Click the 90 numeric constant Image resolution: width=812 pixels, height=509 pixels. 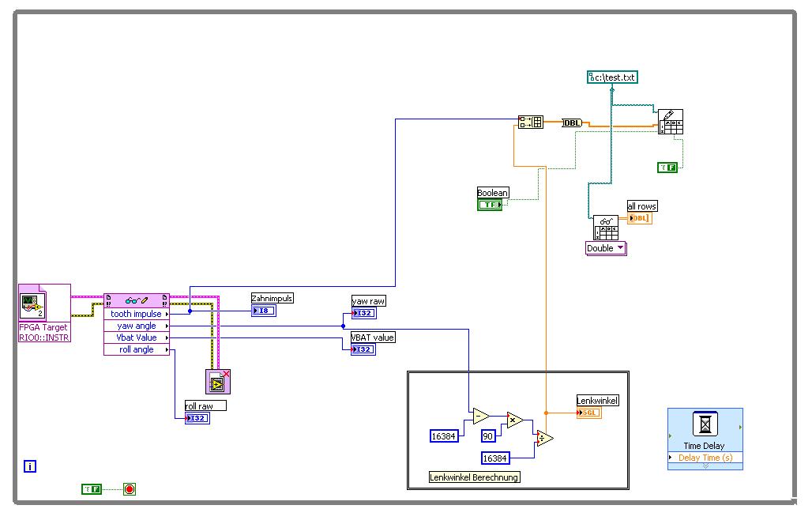click(x=488, y=436)
